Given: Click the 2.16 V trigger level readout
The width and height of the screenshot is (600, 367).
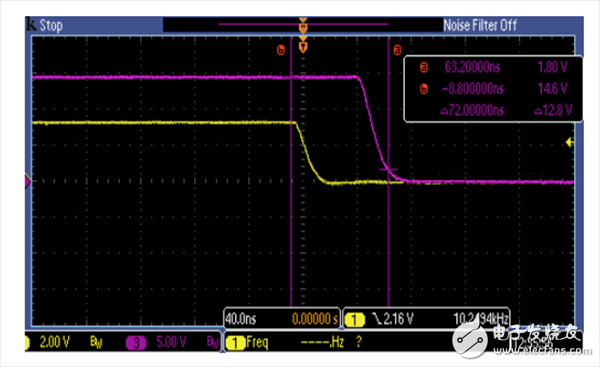Looking at the screenshot, I should point(398,319).
